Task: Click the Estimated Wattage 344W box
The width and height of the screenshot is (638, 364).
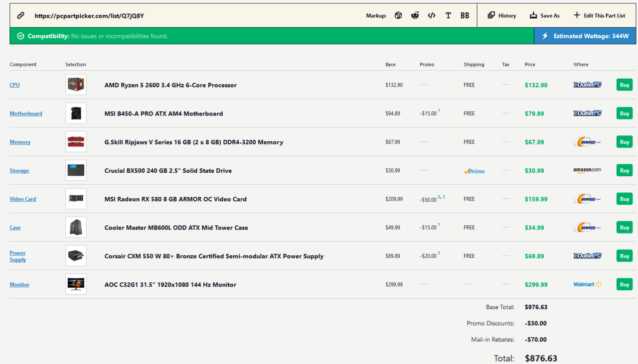Action: [x=585, y=36]
